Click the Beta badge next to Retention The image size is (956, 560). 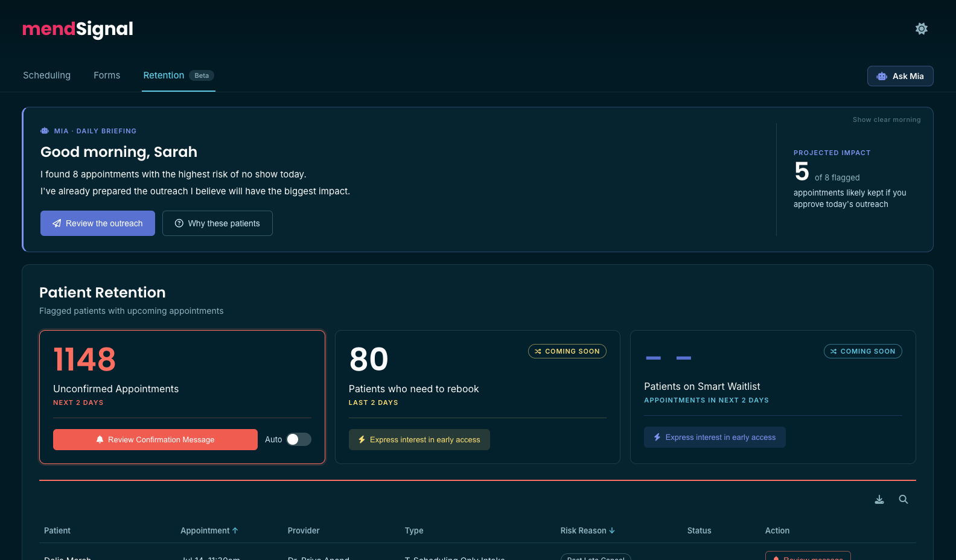click(202, 75)
